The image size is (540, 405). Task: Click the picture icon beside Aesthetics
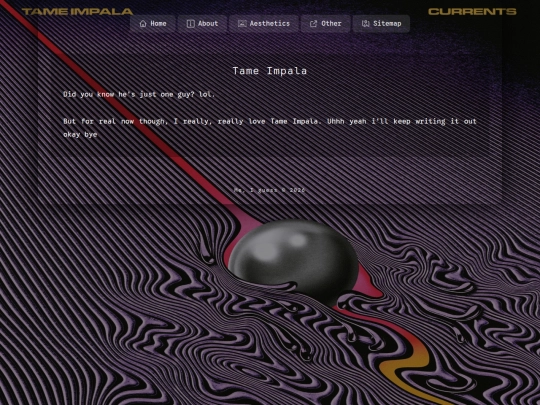click(242, 24)
